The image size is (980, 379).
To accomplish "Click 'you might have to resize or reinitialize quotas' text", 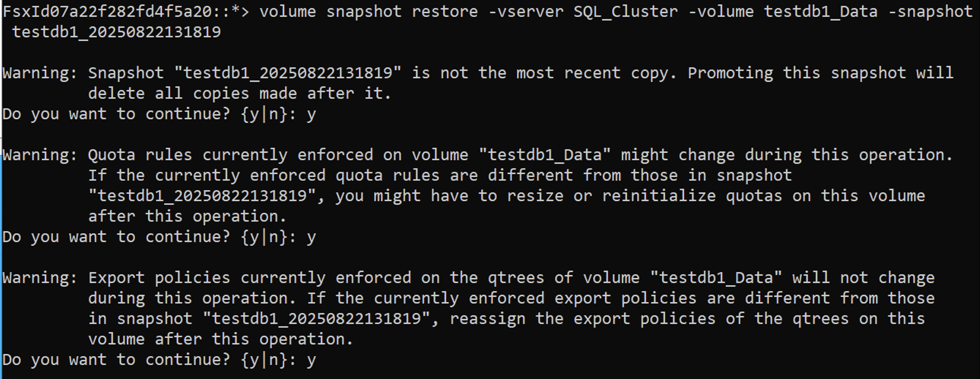I will [558, 196].
